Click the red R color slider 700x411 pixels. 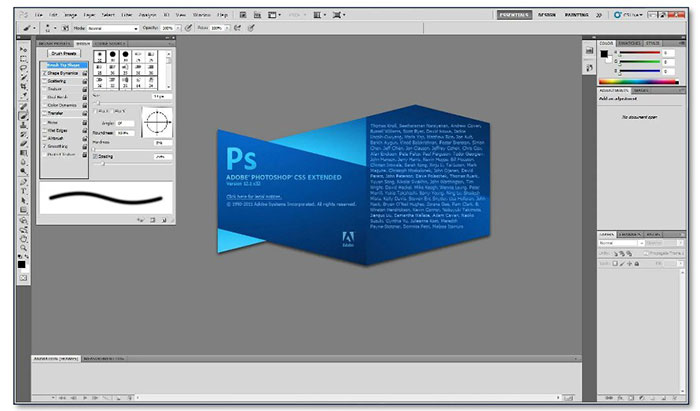[x=639, y=53]
